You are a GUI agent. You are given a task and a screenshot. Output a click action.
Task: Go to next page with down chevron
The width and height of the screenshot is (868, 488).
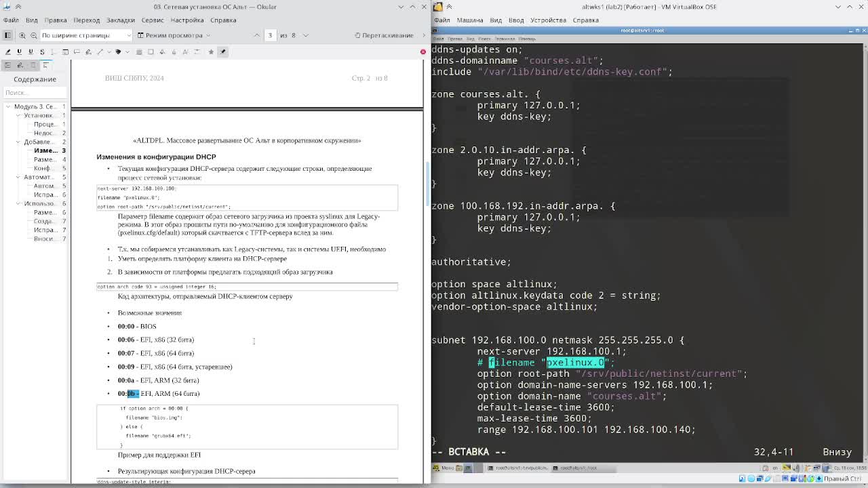coord(305,35)
